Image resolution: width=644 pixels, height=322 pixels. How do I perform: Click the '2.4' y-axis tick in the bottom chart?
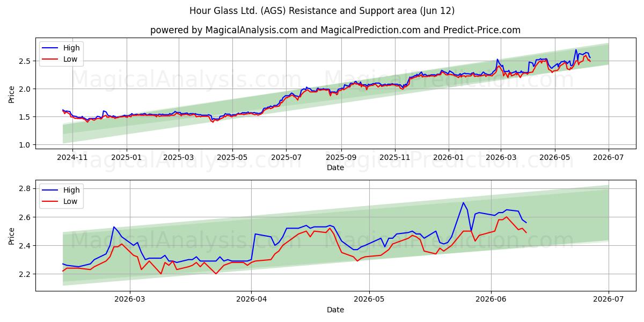tap(26, 246)
